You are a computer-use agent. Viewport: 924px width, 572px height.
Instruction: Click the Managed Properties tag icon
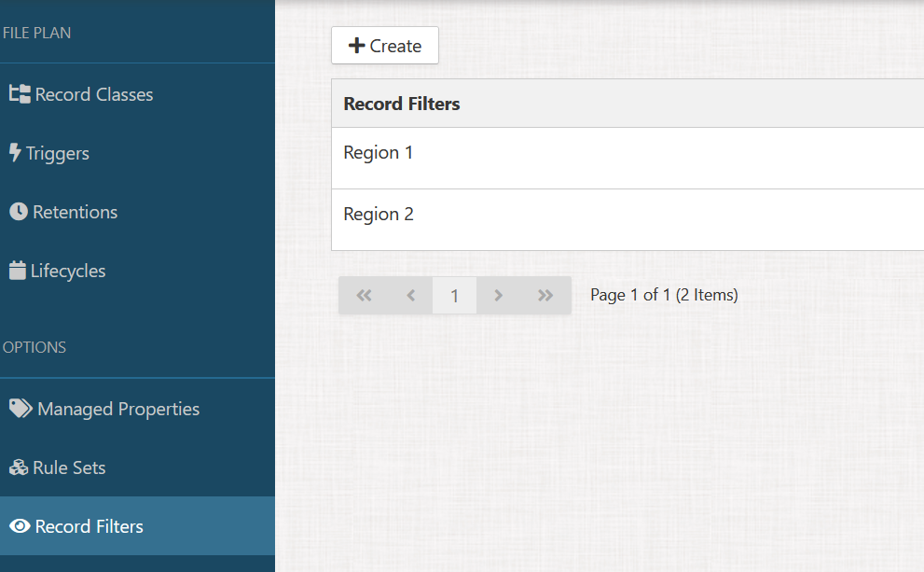click(20, 409)
